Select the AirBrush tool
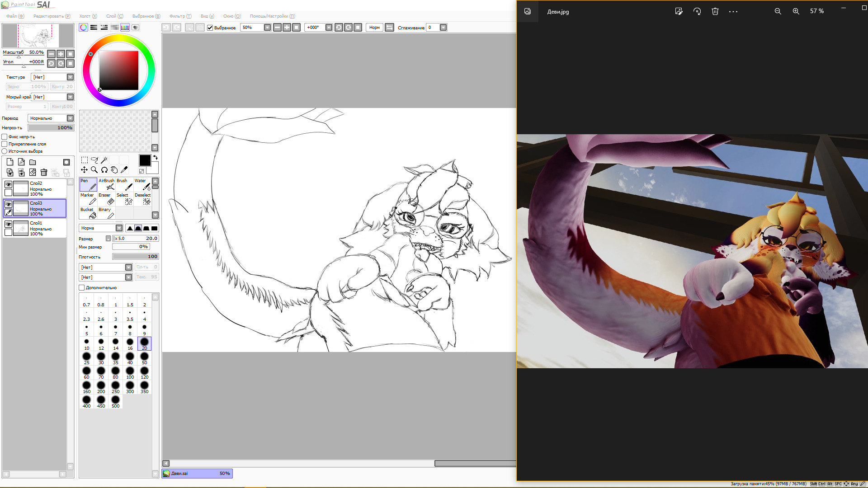The width and height of the screenshot is (868, 488). (107, 184)
